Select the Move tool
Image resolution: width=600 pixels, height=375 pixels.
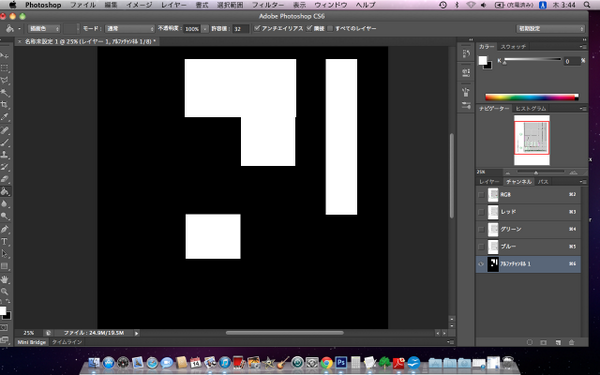click(5, 56)
